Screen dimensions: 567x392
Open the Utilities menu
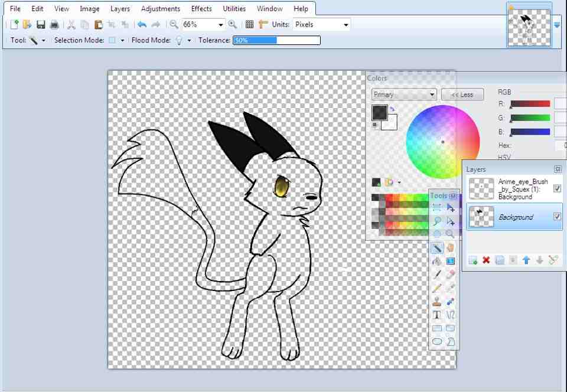click(234, 9)
